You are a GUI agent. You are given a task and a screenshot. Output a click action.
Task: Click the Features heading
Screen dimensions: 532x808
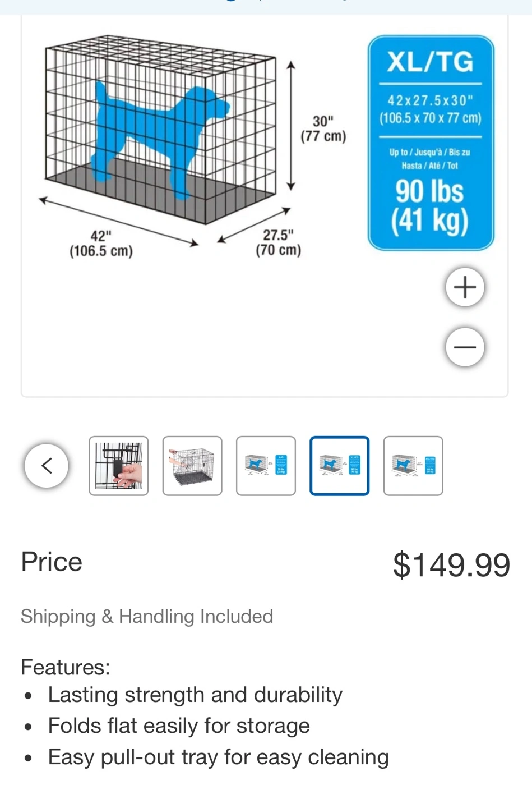click(x=66, y=667)
